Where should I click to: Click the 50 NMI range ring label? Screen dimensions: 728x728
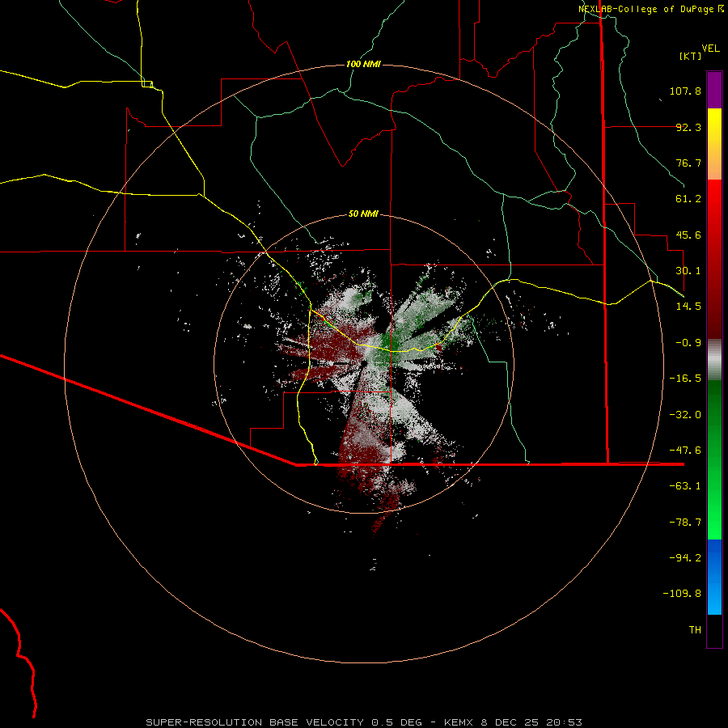[x=363, y=214]
